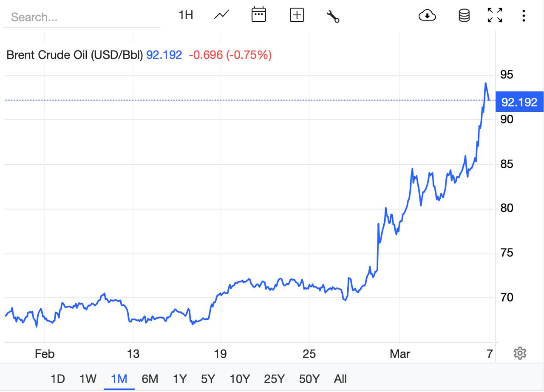Click the add comparison plus icon

coord(297,15)
